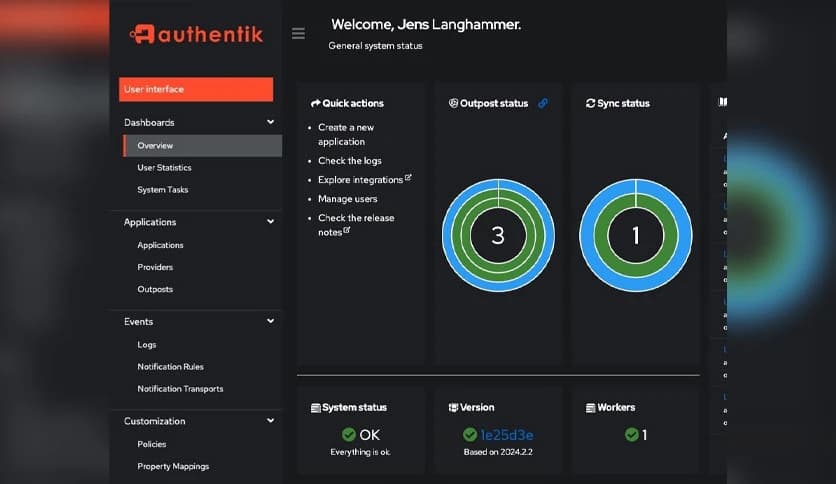Click the Outpost status donut chart
The image size is (836, 484).
(498, 235)
